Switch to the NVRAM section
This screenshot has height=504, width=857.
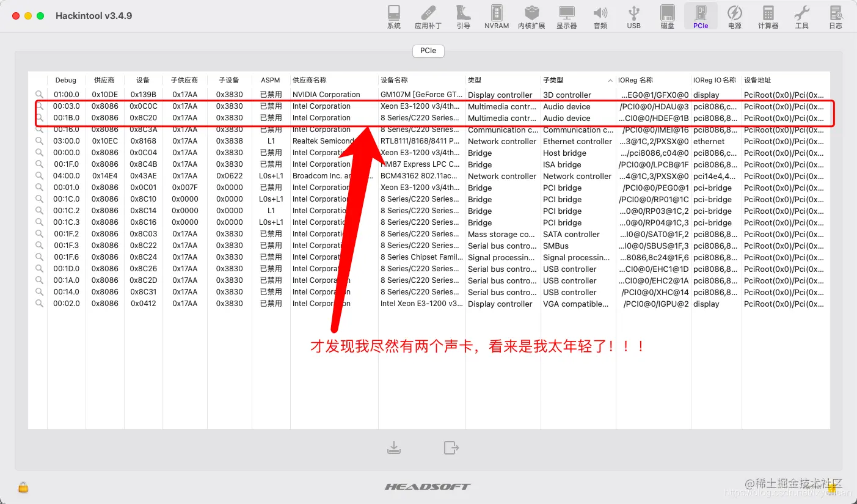pyautogui.click(x=497, y=17)
